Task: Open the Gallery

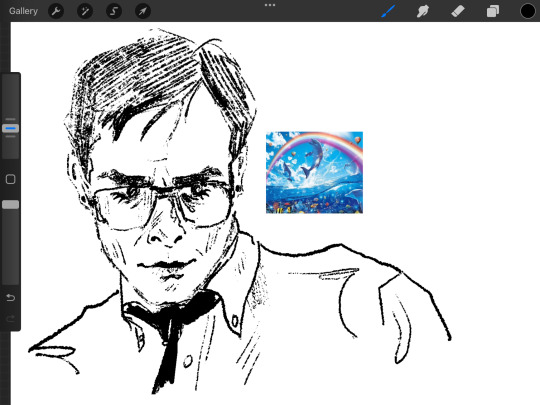Action: click(23, 11)
